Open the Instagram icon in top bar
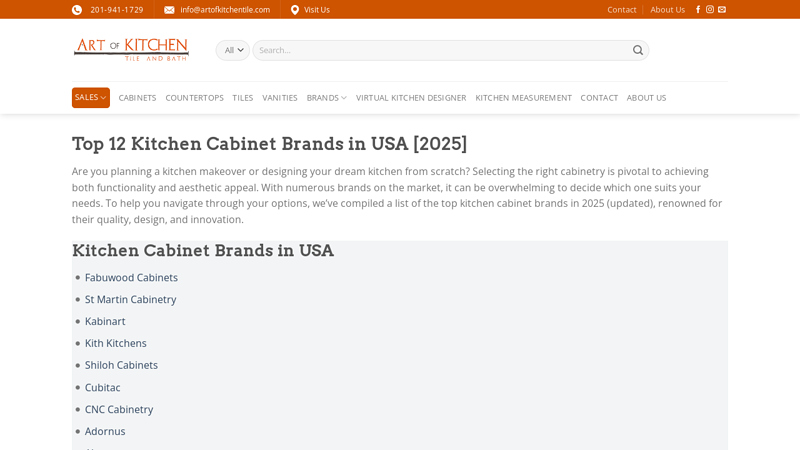 click(x=710, y=9)
